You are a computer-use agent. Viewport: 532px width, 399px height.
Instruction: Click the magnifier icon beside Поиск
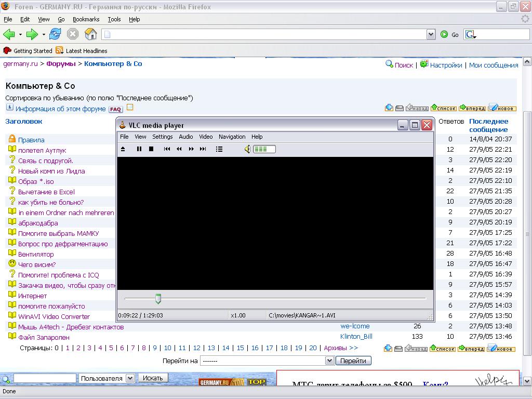(389, 64)
